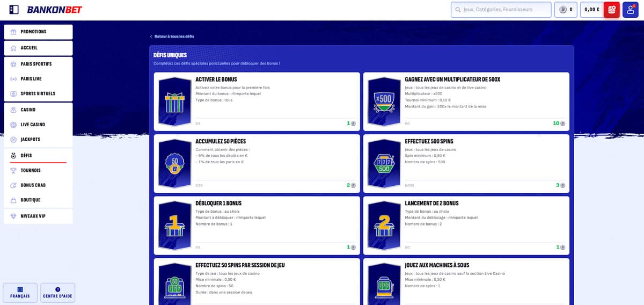Viewport: 644px width, 305px height.
Task: Click the 10 coin reward on 500x card
Action: (559, 124)
